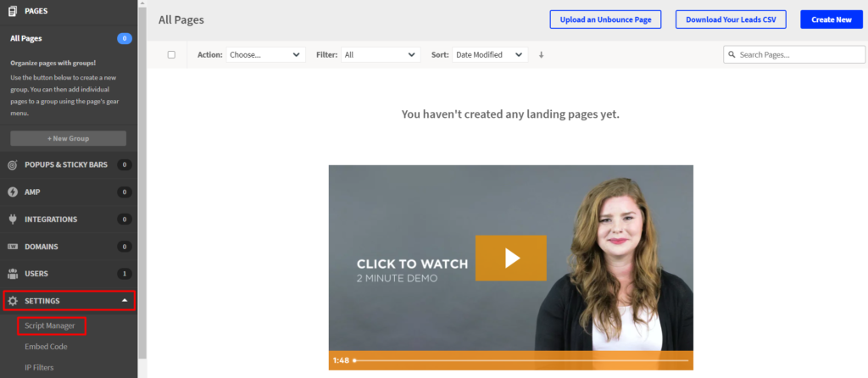This screenshot has height=378, width=868.
Task: Click the sidebar vertical scrollbar
Action: click(142, 182)
